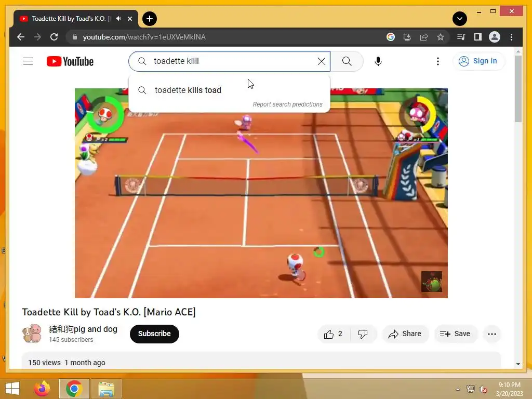
Task: Click '145 subscribers' text
Action: pyautogui.click(x=71, y=340)
